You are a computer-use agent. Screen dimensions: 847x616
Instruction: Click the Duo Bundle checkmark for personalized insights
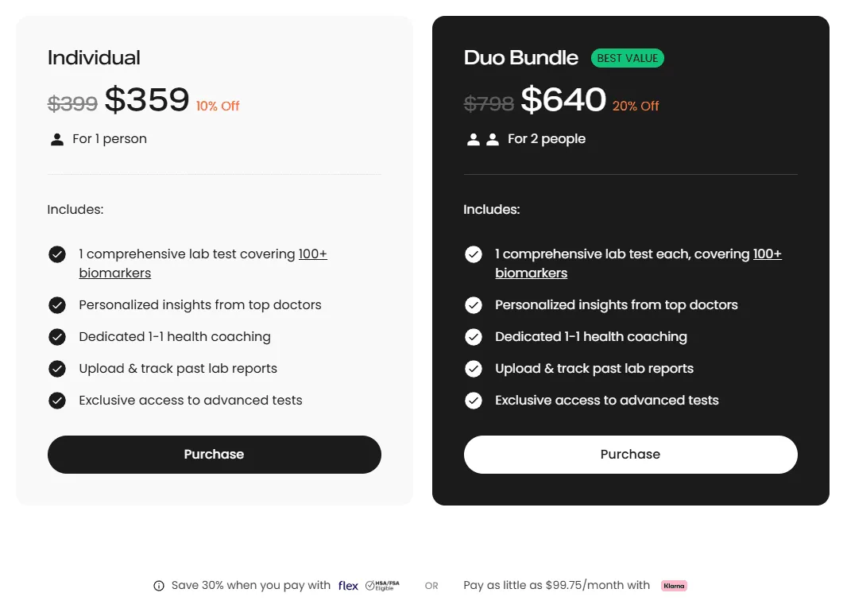[x=474, y=305]
